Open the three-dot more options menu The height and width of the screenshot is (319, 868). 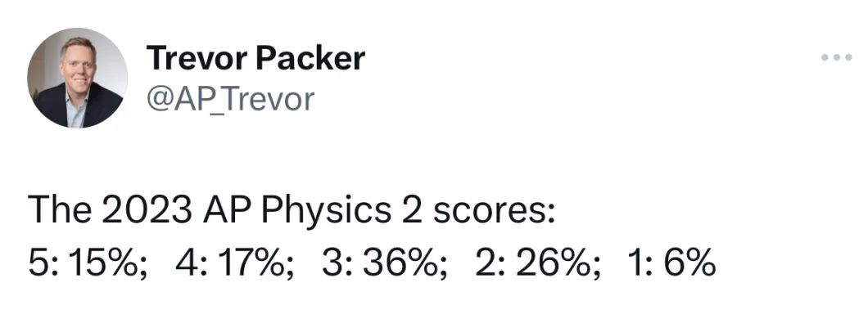[x=836, y=57]
